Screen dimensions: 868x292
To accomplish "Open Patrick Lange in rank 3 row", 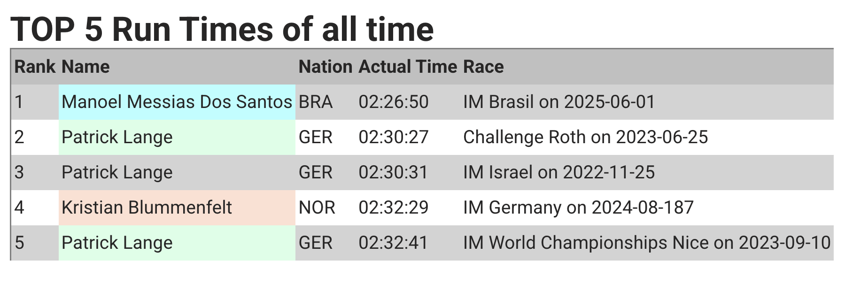I will click(x=117, y=172).
